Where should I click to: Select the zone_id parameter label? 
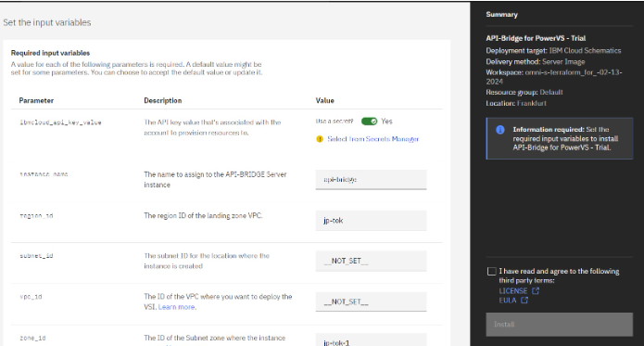(x=32, y=339)
